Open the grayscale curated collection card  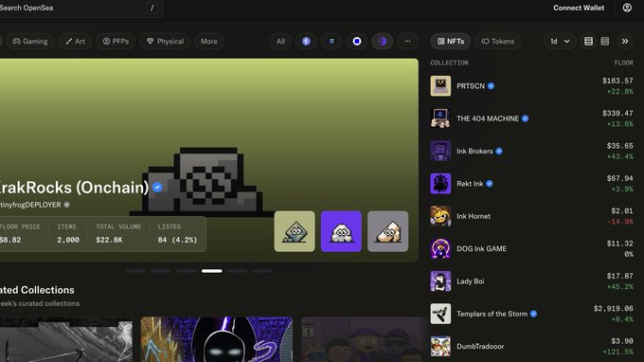(66, 339)
